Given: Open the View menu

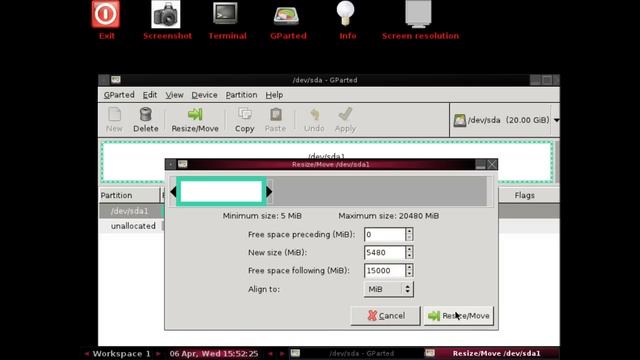Looking at the screenshot, I should point(174,95).
